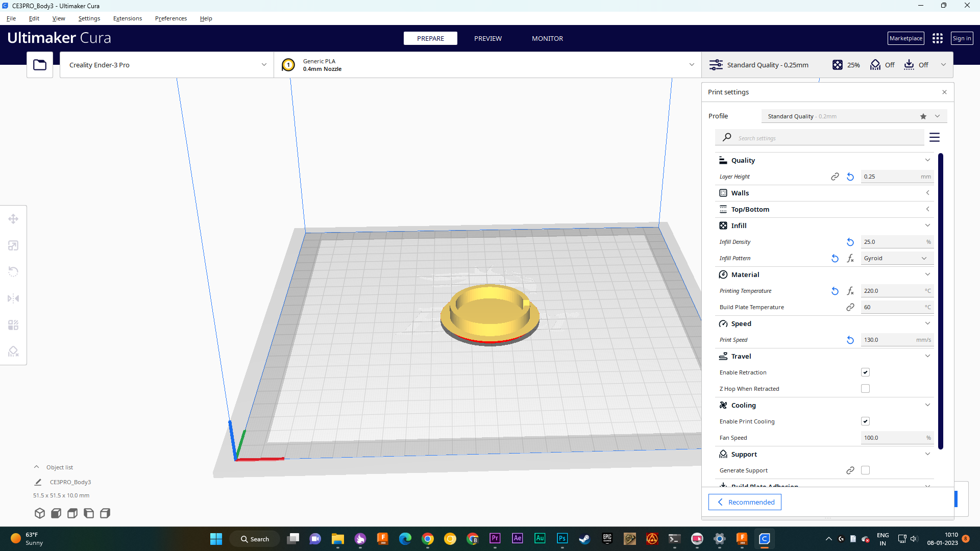
Task: Open the settings visibility hamburger menu
Action: pos(935,137)
